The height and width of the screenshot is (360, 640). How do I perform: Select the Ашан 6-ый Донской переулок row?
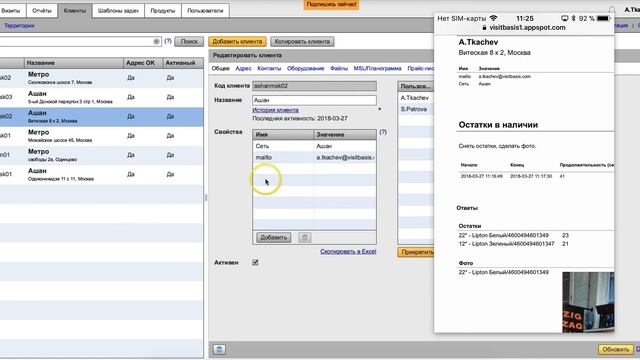point(101,97)
